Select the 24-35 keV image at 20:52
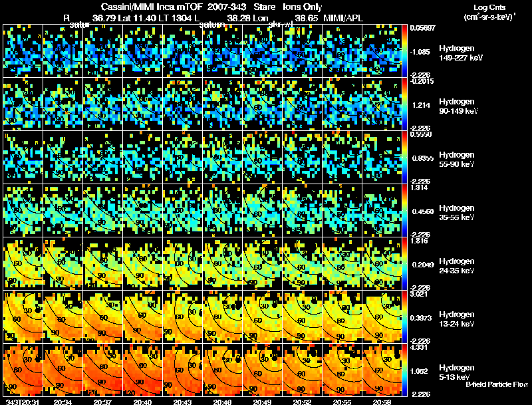 tap(303, 264)
